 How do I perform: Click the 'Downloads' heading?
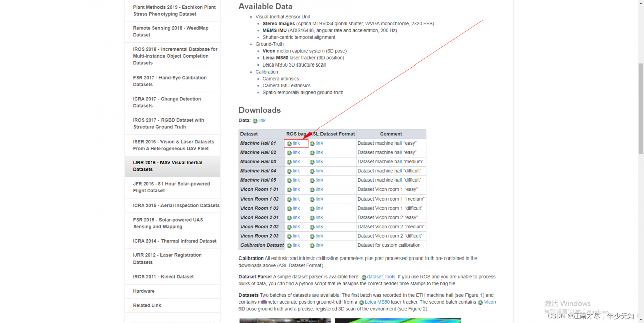[x=260, y=110]
